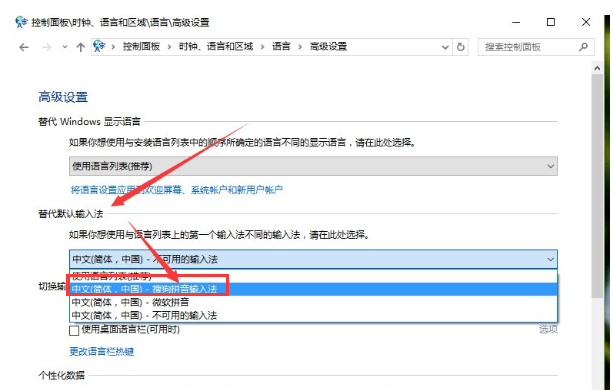Close the 高级设置 window
This screenshot has width=613, height=390.
[x=586, y=22]
